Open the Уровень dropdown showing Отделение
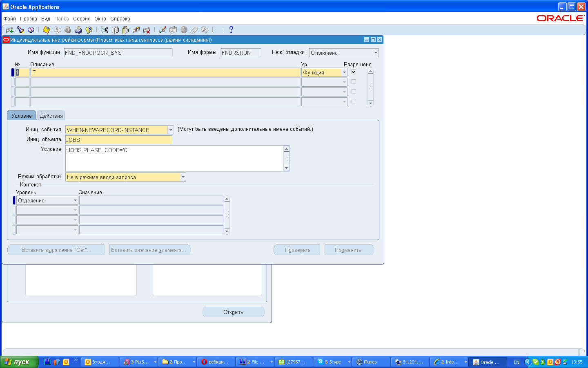588x368 pixels. coord(75,200)
